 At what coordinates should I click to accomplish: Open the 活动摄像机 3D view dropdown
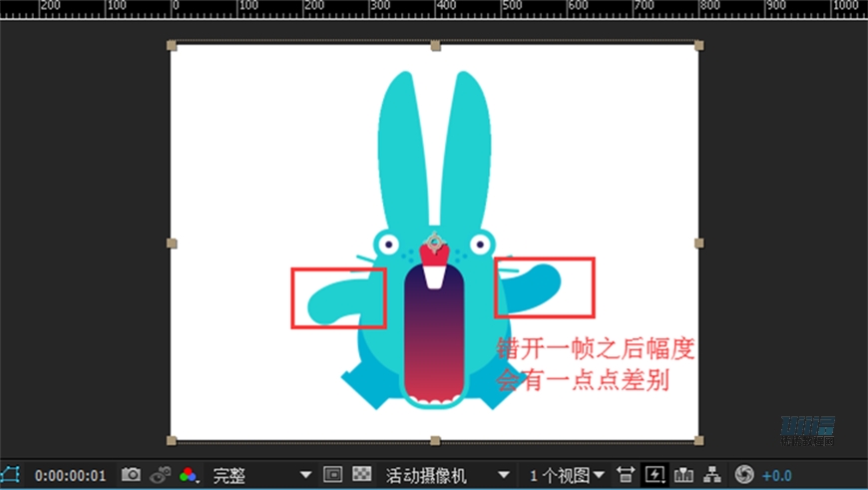[x=447, y=475]
